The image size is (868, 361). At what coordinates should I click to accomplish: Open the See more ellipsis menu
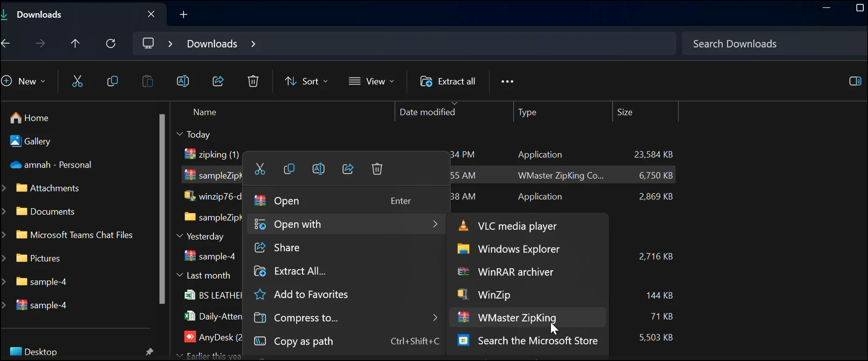click(x=507, y=82)
